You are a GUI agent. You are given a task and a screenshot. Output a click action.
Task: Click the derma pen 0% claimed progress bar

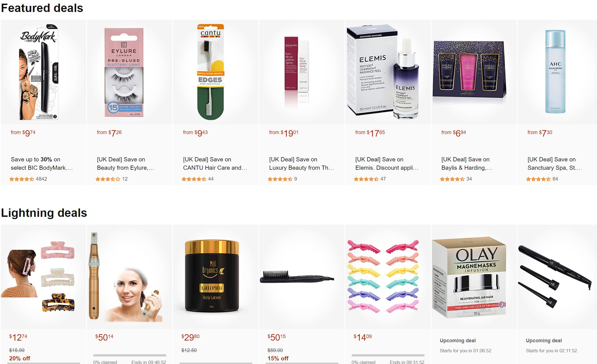[x=130, y=355]
